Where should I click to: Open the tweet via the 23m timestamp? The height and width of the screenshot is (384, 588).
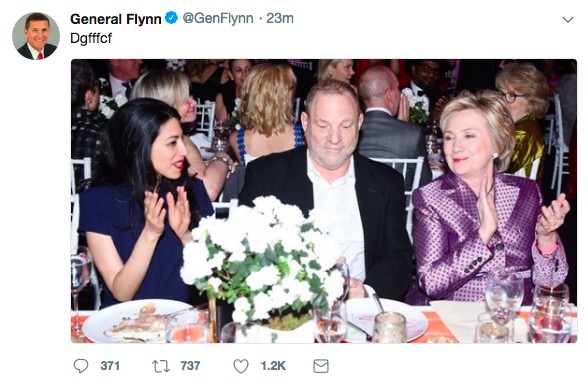pyautogui.click(x=280, y=18)
